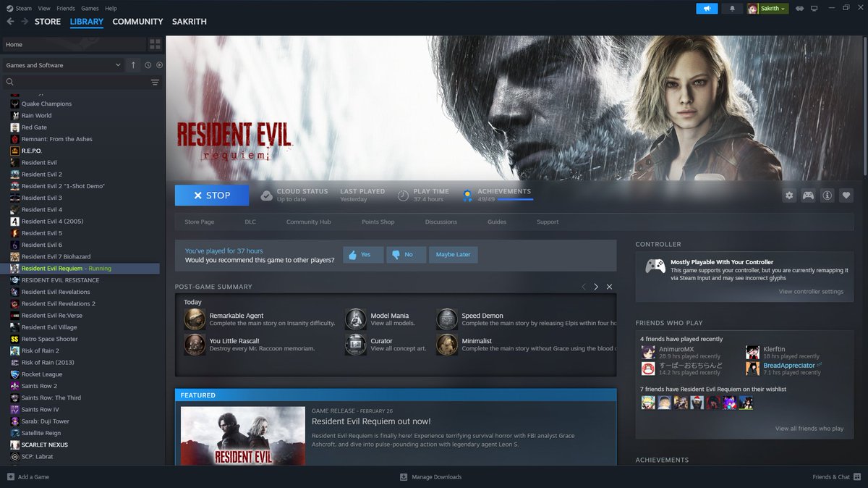This screenshot has height=488, width=868.
Task: Show game info icon
Action: click(827, 195)
